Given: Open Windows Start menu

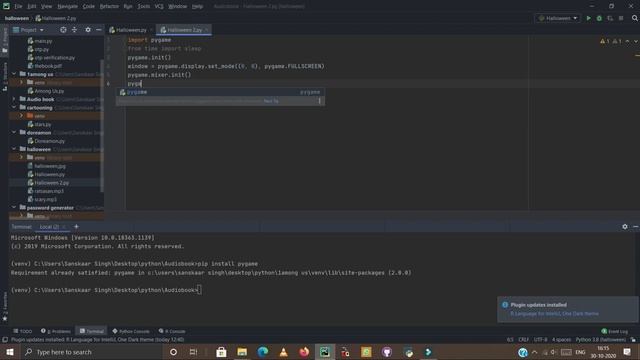Looking at the screenshot, I should pyautogui.click(x=10, y=352).
